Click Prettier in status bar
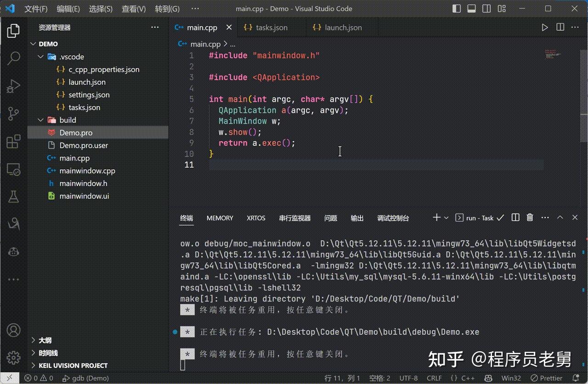 (547, 378)
